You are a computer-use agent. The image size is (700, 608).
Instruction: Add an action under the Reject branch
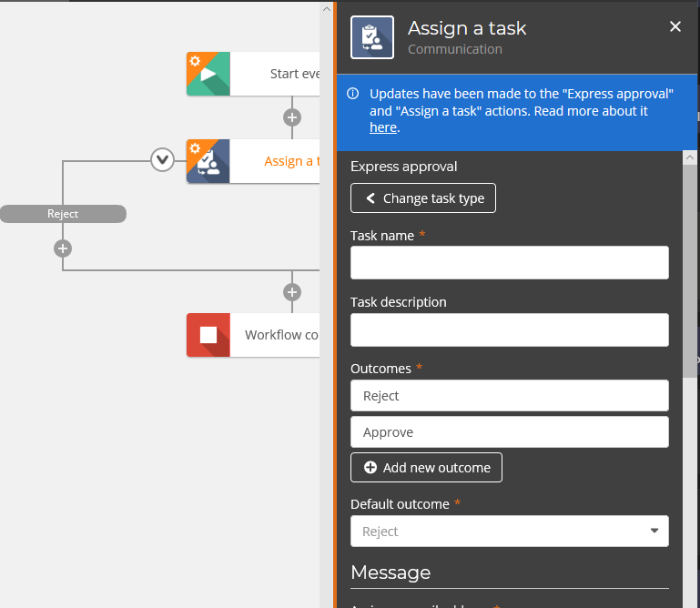tap(63, 248)
